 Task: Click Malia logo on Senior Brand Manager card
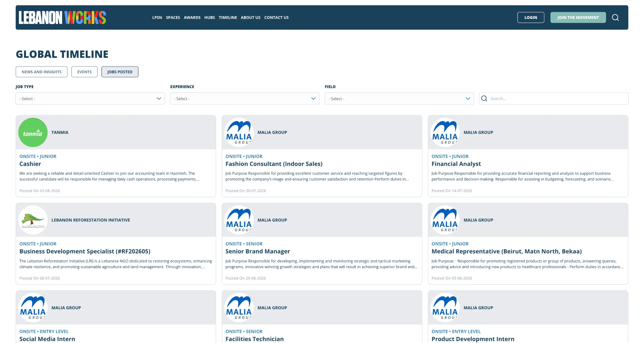(x=239, y=220)
